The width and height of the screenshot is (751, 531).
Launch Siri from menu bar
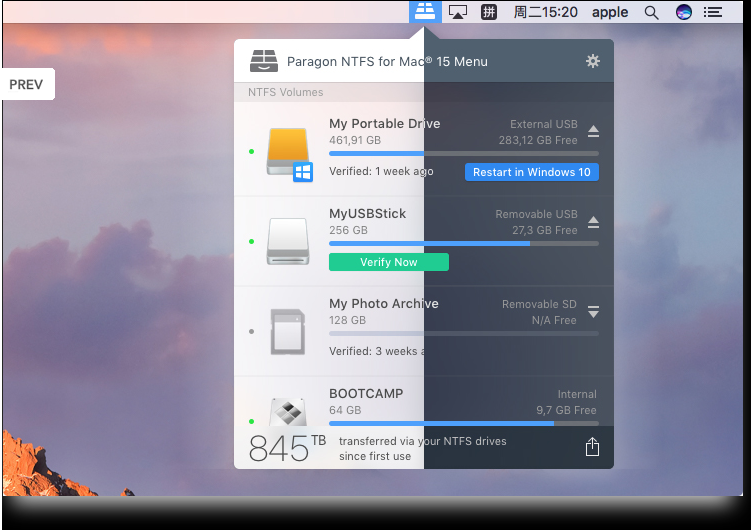[683, 12]
